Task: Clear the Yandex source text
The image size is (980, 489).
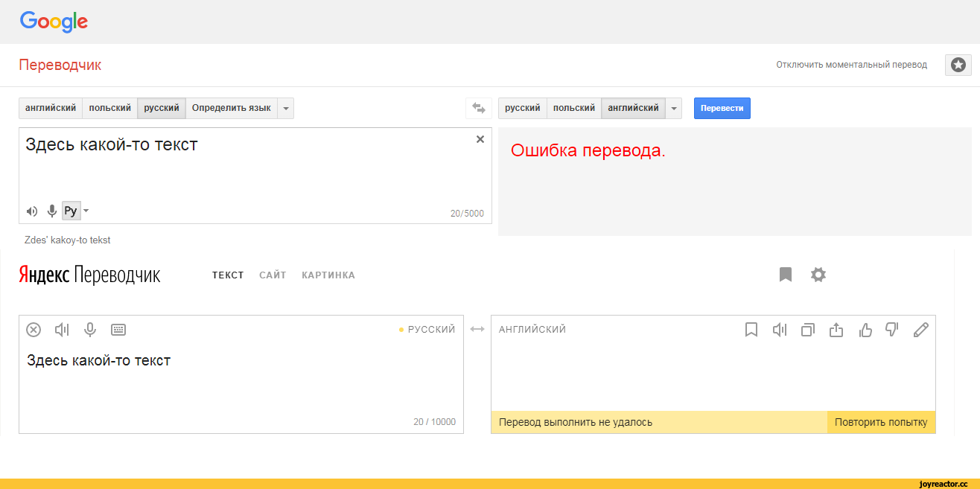Action: tap(34, 330)
